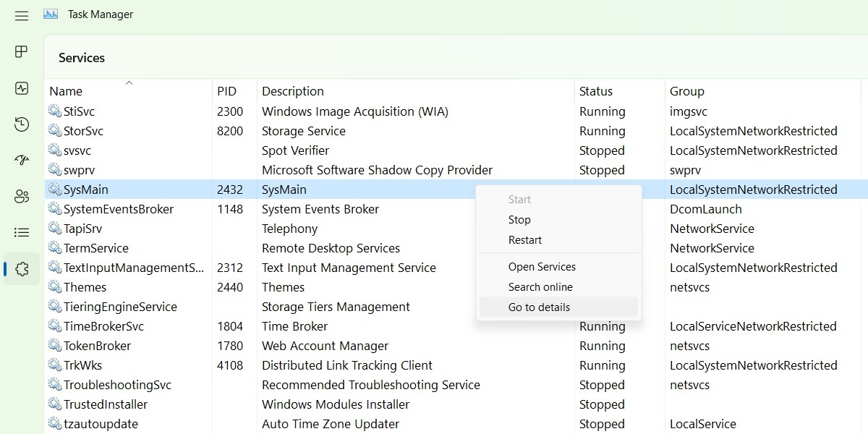Click Stop in the SysMain context menu
The width and height of the screenshot is (868, 434).
click(519, 219)
